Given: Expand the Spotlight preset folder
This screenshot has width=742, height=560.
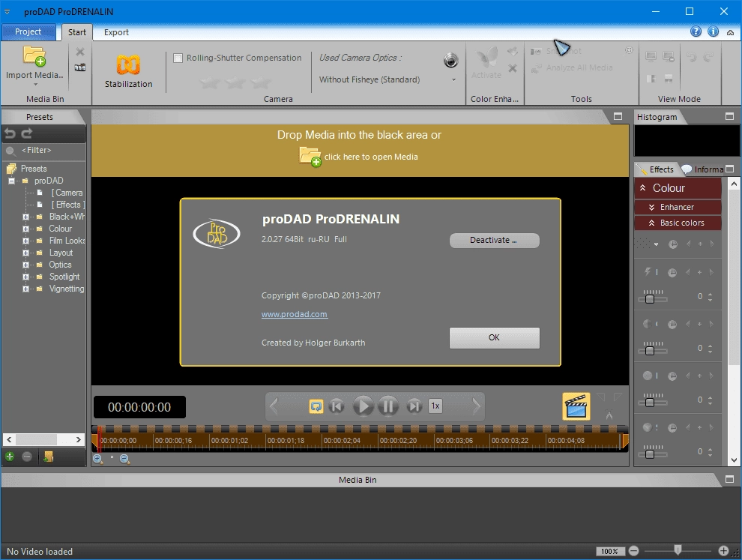Looking at the screenshot, I should 25,277.
